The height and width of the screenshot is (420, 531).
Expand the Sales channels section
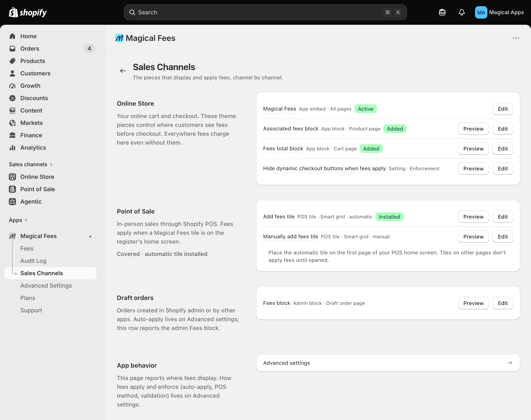31,164
